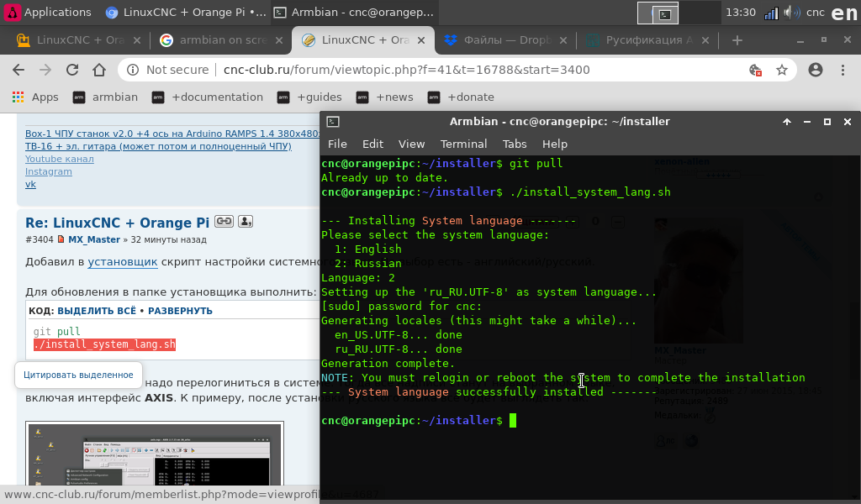Screen dimensions: 861x504
Task: Close the Русификация tab
Action: 705,40
